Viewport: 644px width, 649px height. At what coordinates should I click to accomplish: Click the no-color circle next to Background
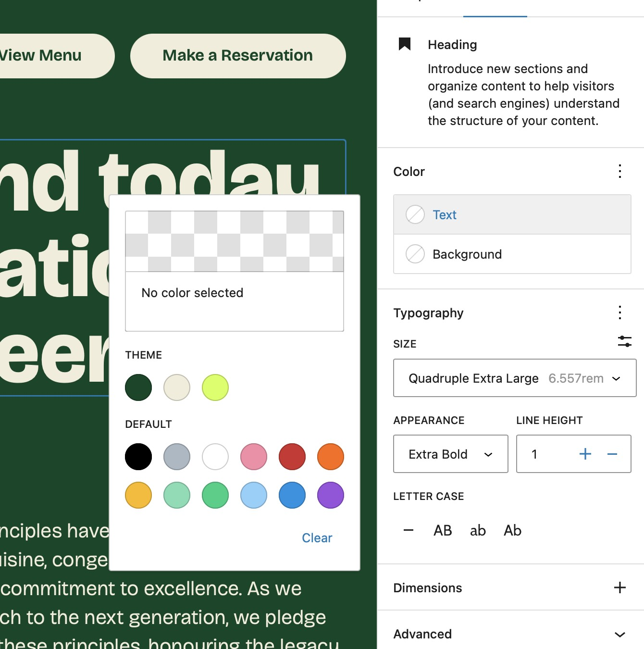click(415, 254)
